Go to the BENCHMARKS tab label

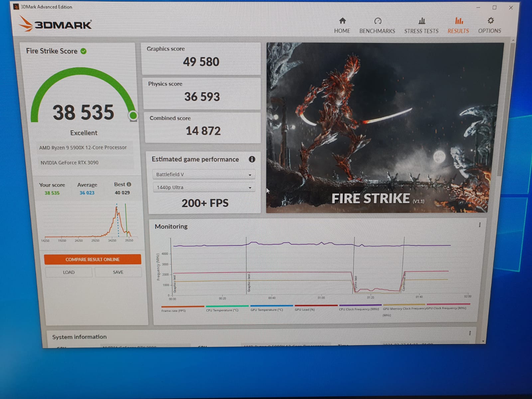click(x=377, y=31)
